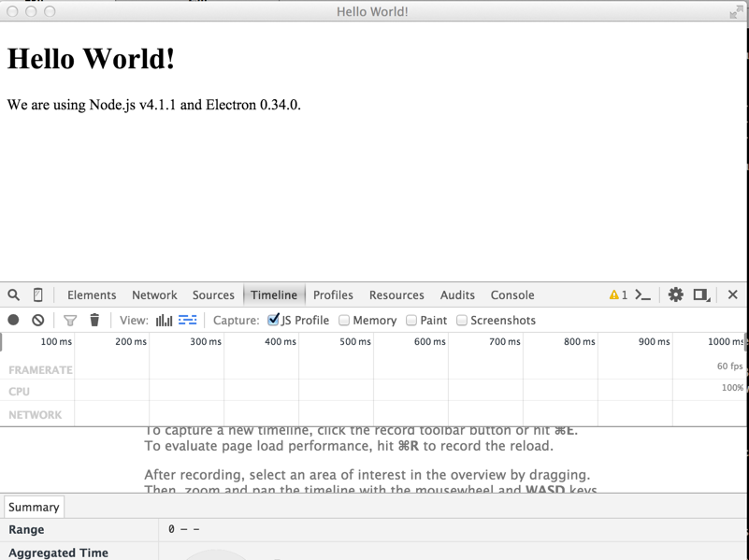Screen dimensions: 749x560
Task: Enable the Memory capture checkbox
Action: point(344,320)
